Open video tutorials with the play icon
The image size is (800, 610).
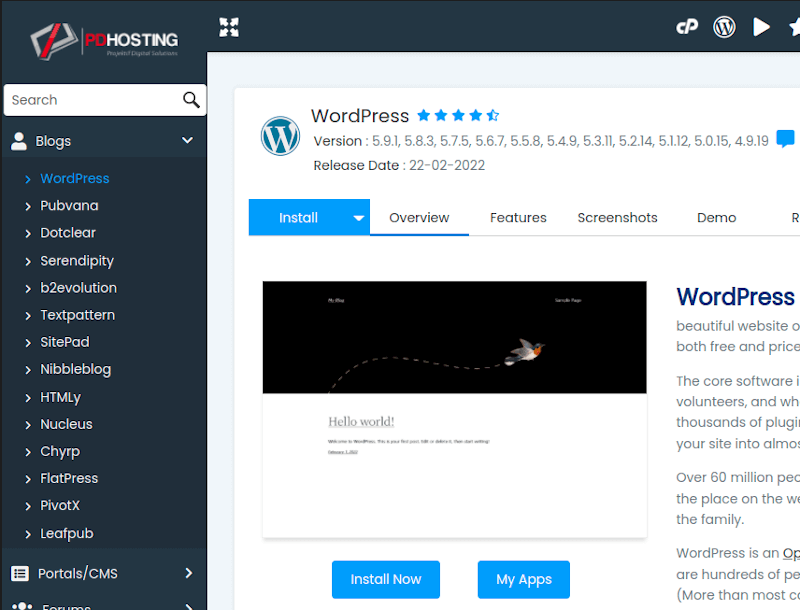(761, 27)
